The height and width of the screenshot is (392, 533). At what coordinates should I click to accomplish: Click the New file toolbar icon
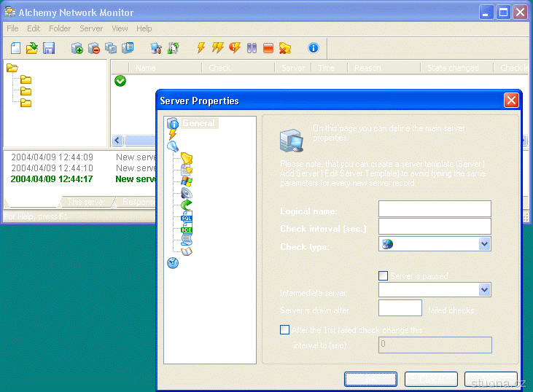pyautogui.click(x=15, y=48)
